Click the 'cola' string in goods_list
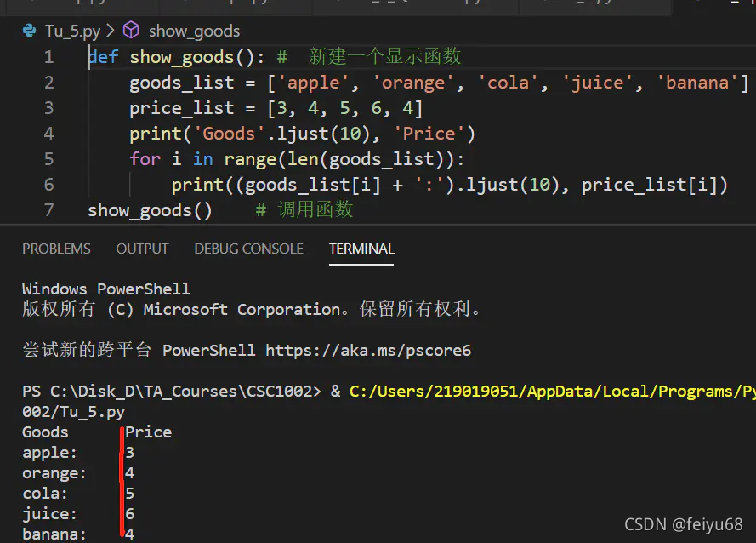The image size is (756, 543). tap(509, 83)
